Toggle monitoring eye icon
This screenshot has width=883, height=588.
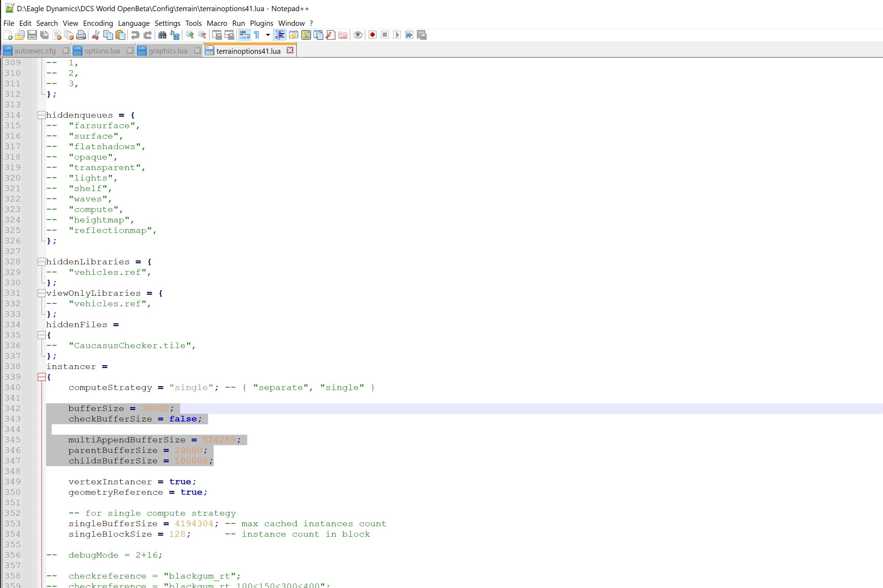(358, 35)
